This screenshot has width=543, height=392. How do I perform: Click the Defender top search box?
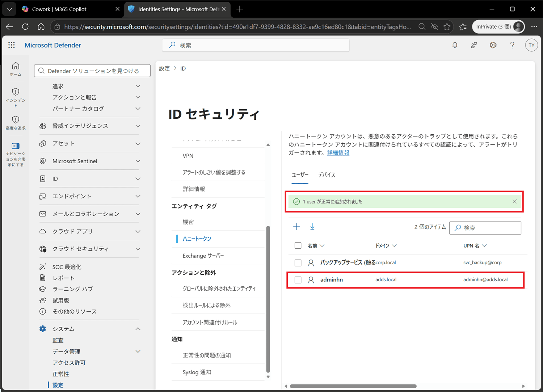tap(256, 45)
